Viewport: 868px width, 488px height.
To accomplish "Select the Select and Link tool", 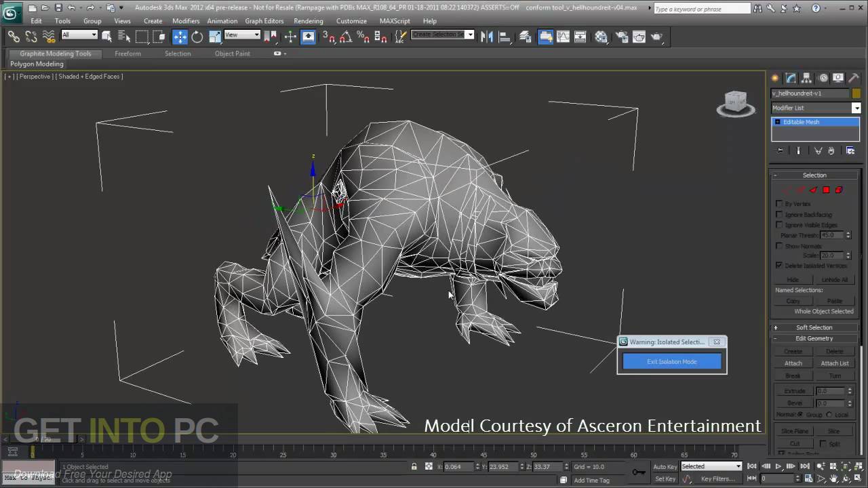I will point(14,37).
